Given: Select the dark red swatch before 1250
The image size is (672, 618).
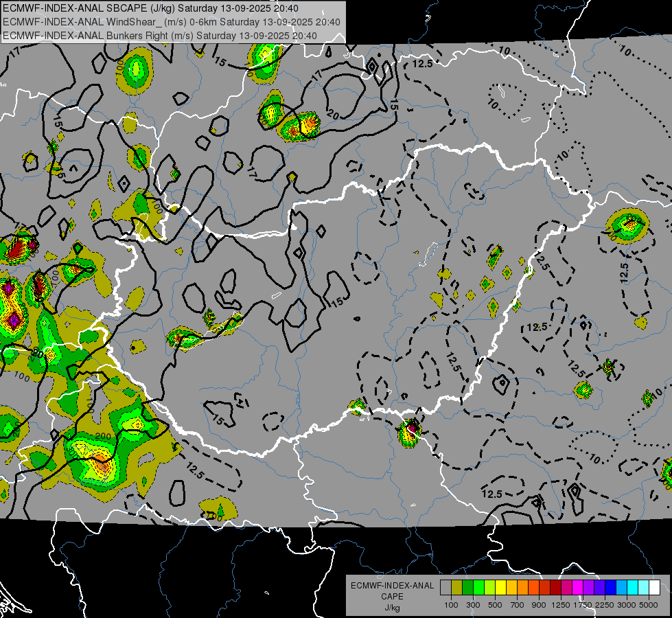Looking at the screenshot, I should [x=555, y=587].
